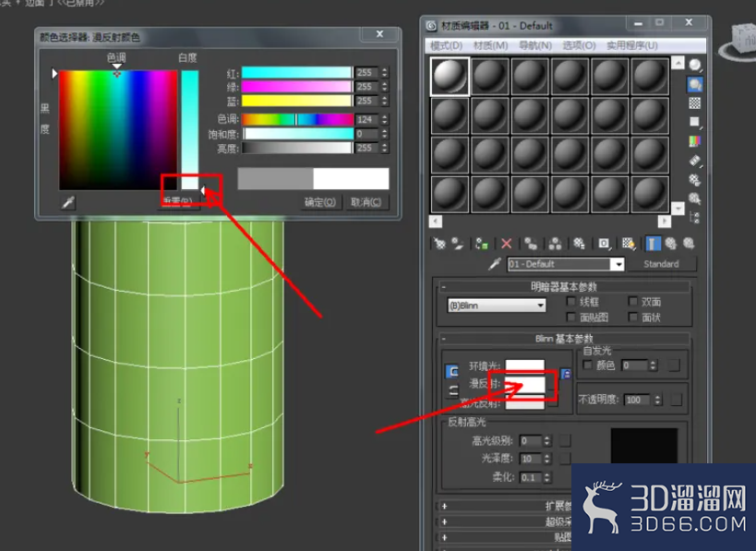The height and width of the screenshot is (551, 756).
Task: Click 不透明度 opacity spinner arrows
Action: point(657,400)
